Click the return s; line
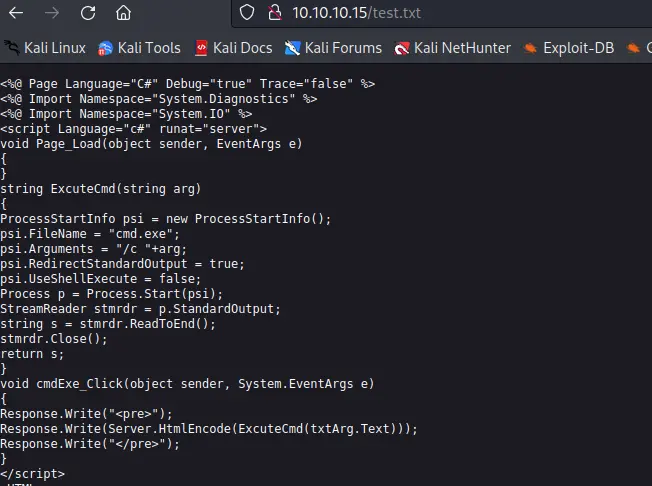This screenshot has width=652, height=486. [32, 354]
